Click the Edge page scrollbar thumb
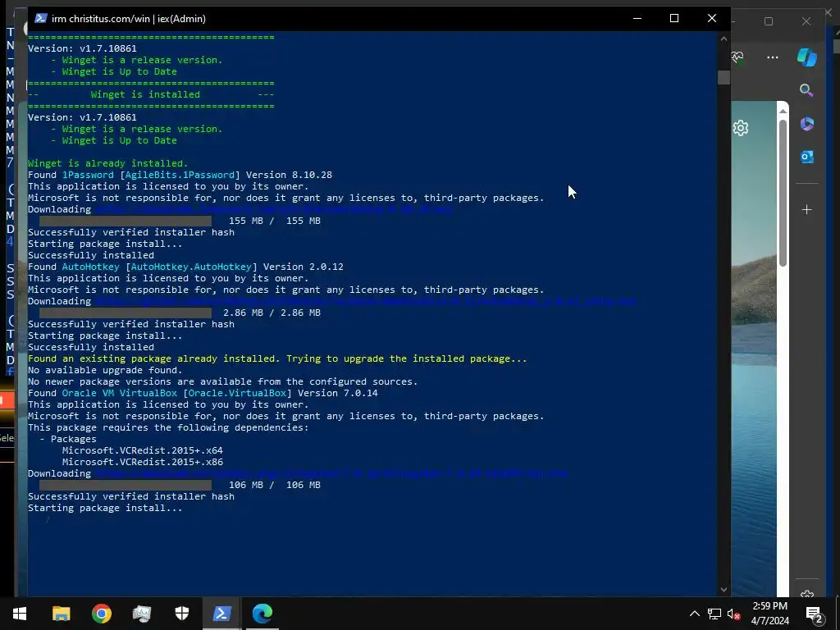 click(x=783, y=193)
